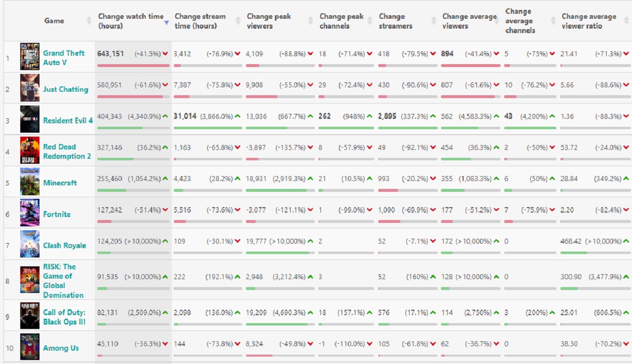Click the 28.84 average viewer ratio value
632x364 pixels.
coord(569,179)
